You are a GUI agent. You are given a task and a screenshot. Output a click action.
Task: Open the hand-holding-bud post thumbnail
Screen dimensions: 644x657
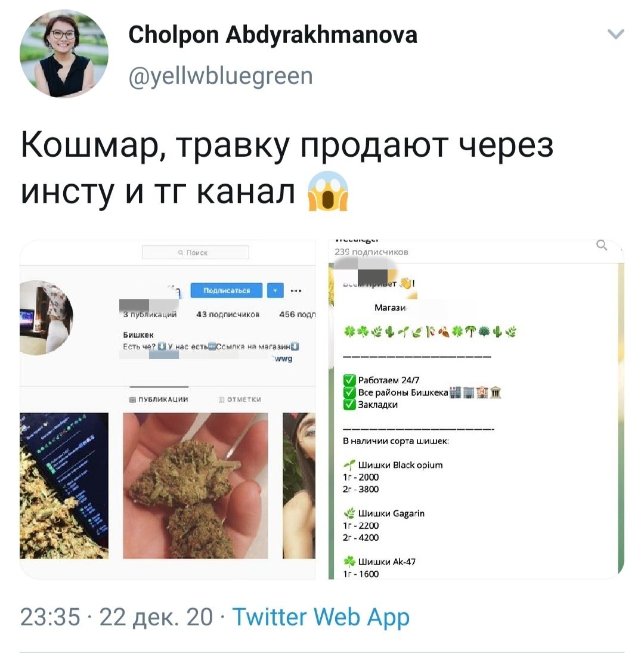195,486
